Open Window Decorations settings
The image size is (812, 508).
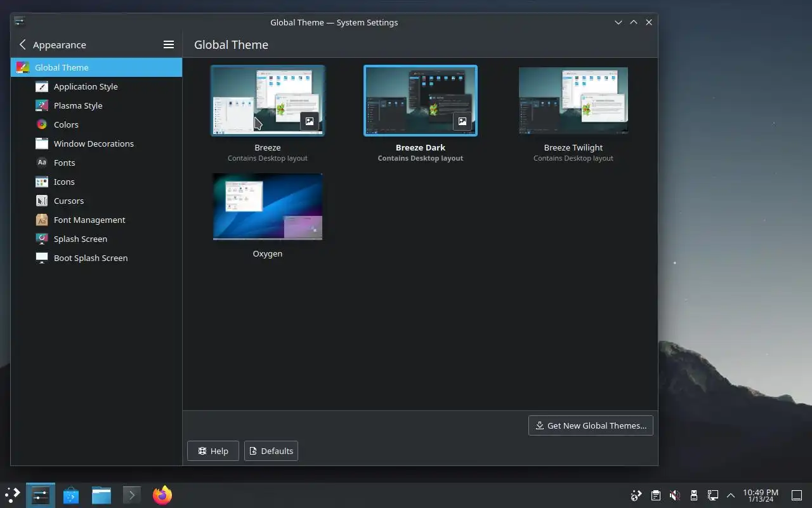(96, 144)
